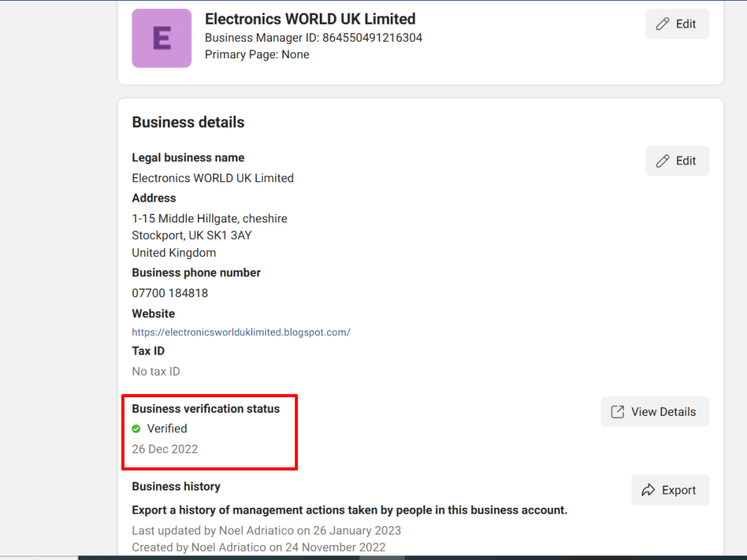Select phone number 07700 184818
747x560 pixels.
(170, 293)
